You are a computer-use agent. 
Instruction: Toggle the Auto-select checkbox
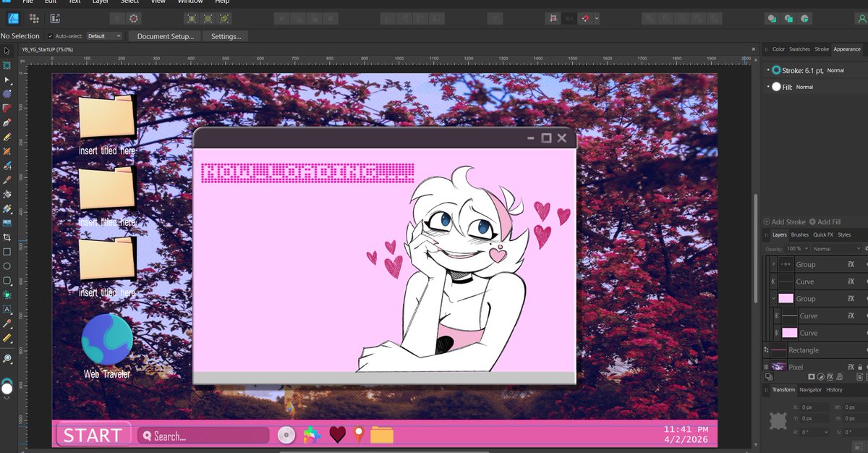pos(50,35)
